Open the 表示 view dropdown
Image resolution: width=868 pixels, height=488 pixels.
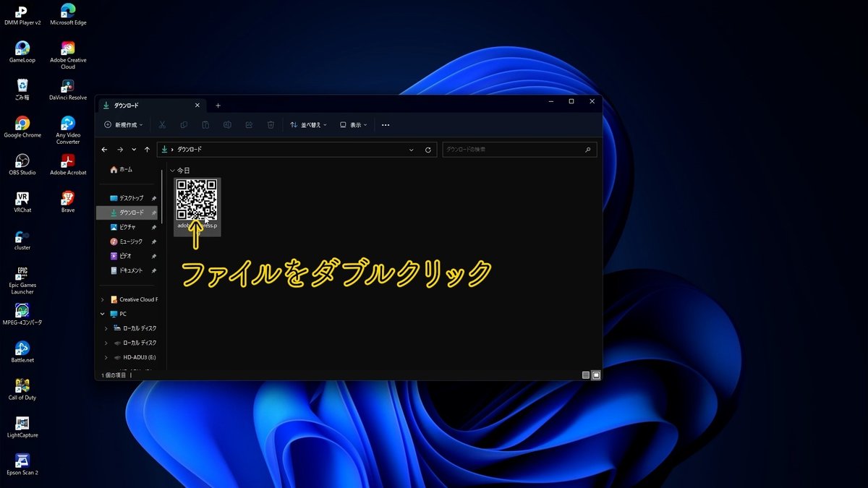[354, 125]
